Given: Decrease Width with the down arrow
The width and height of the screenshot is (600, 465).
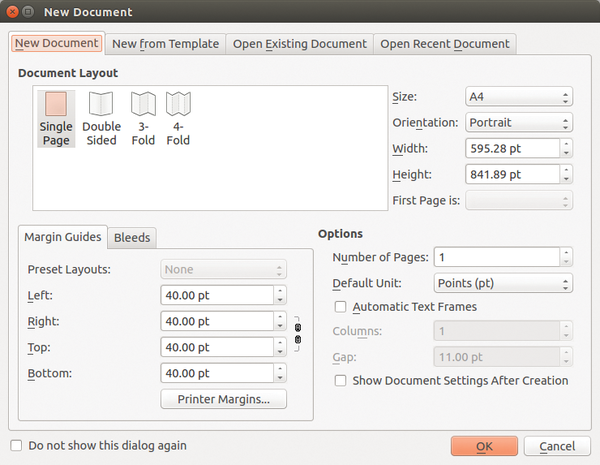Looking at the screenshot, I should [x=566, y=153].
